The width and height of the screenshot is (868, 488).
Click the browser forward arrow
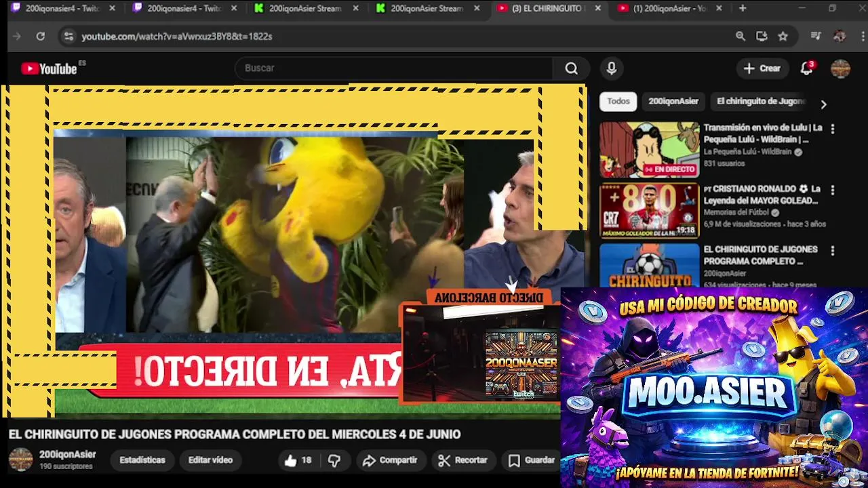(17, 37)
